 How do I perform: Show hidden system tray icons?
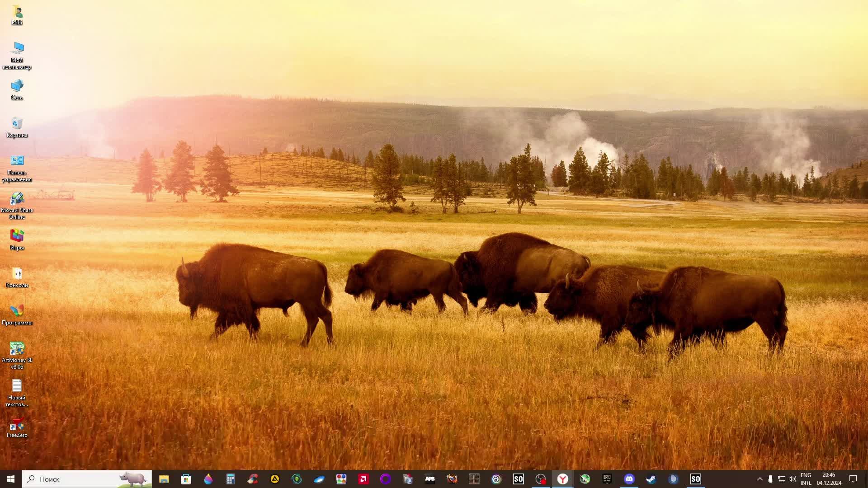[x=759, y=479]
